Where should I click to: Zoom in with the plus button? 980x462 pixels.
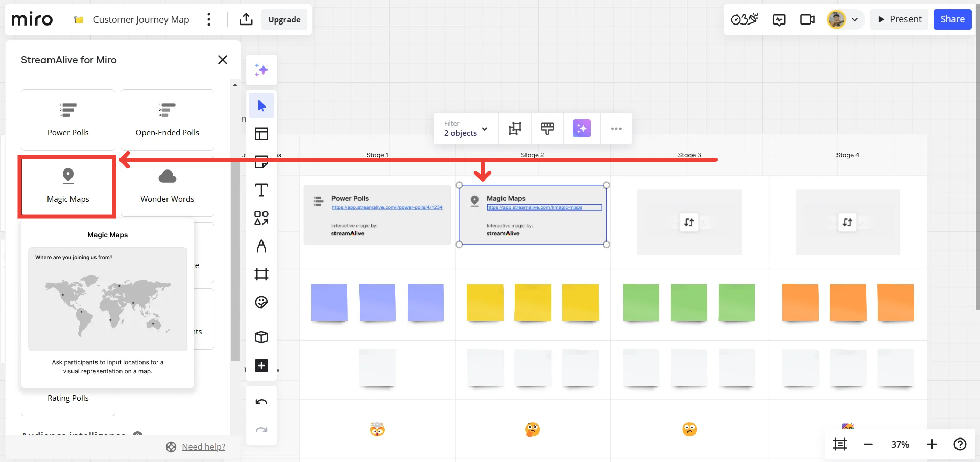(x=932, y=444)
